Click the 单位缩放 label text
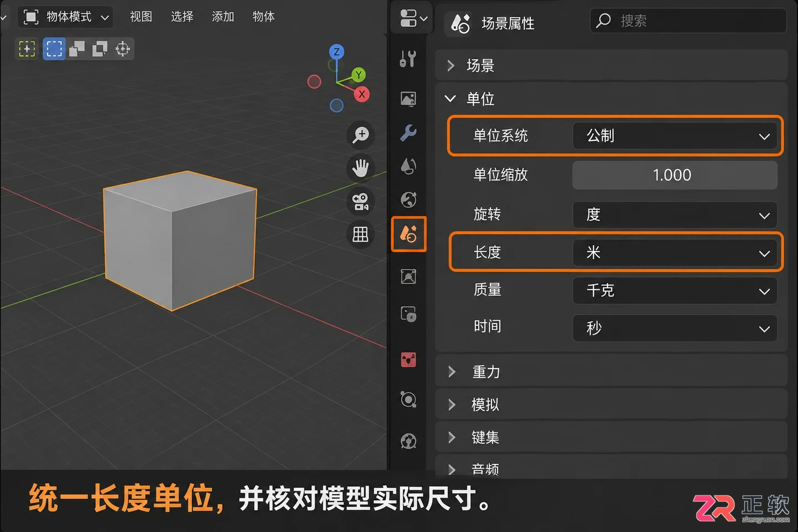Viewport: 798px width, 532px height. tap(500, 175)
